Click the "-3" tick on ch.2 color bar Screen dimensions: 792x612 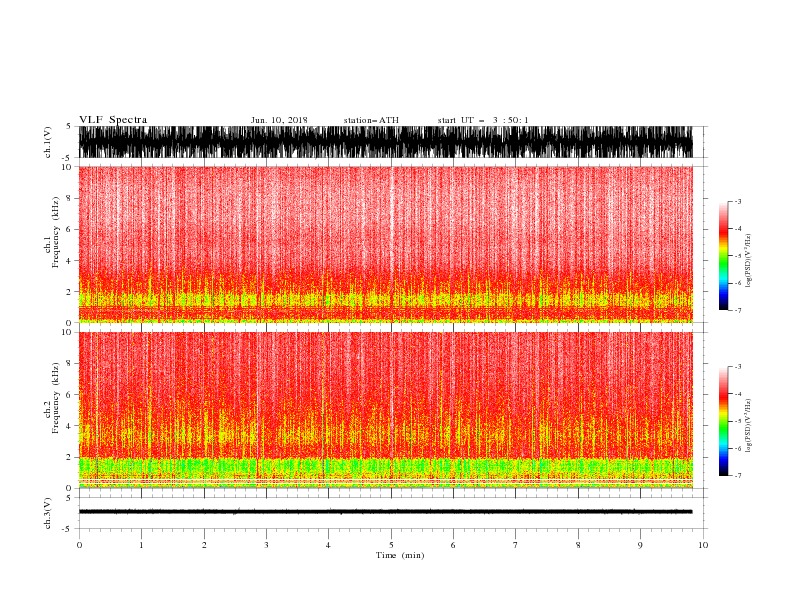(x=737, y=367)
